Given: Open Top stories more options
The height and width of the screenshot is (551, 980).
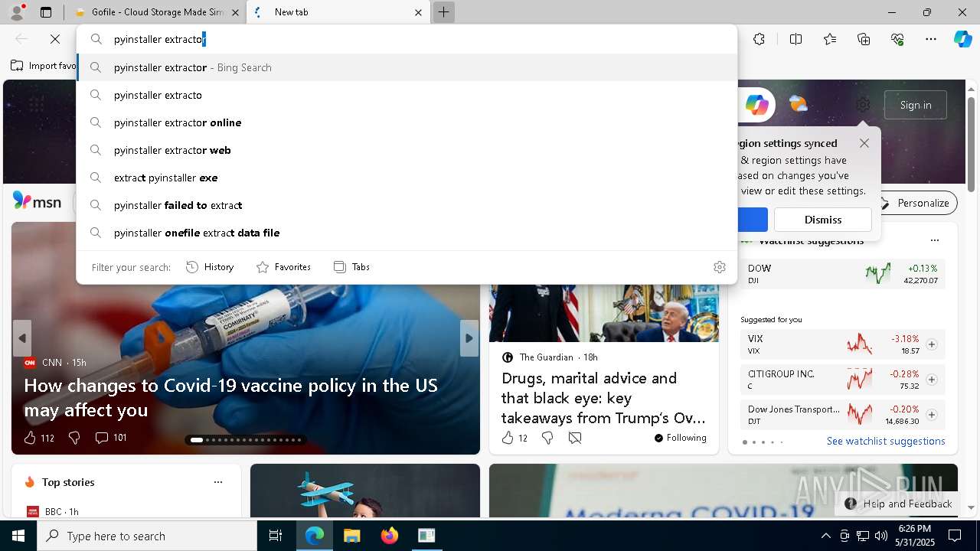Looking at the screenshot, I should coord(218,482).
